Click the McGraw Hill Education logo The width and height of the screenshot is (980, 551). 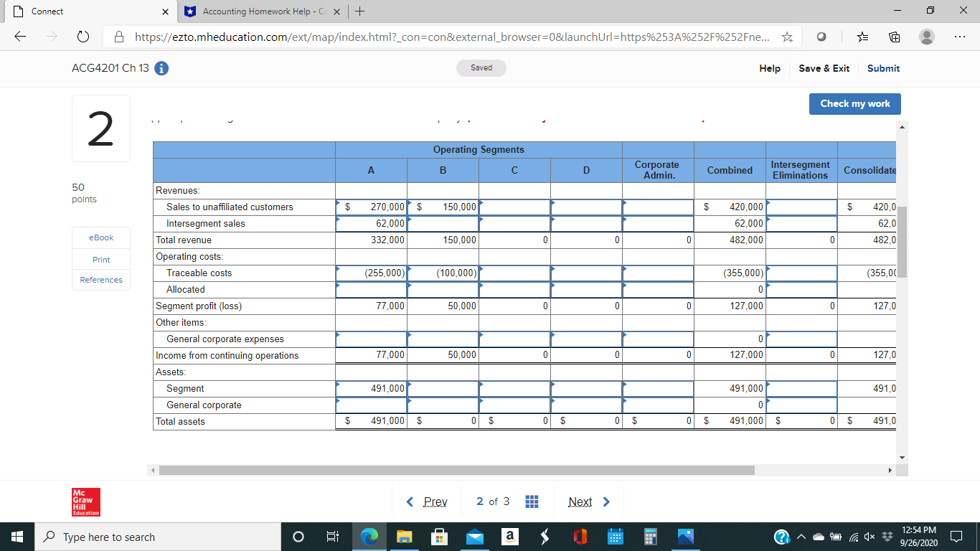(86, 501)
